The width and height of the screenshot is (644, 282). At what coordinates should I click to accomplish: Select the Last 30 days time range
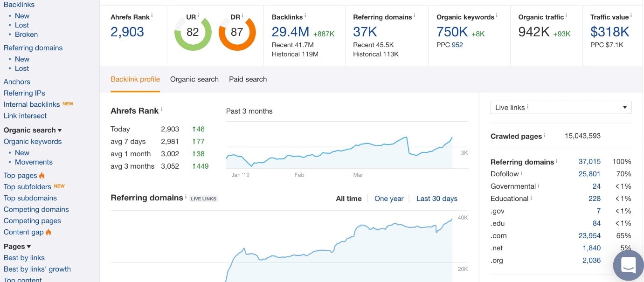pyautogui.click(x=437, y=199)
